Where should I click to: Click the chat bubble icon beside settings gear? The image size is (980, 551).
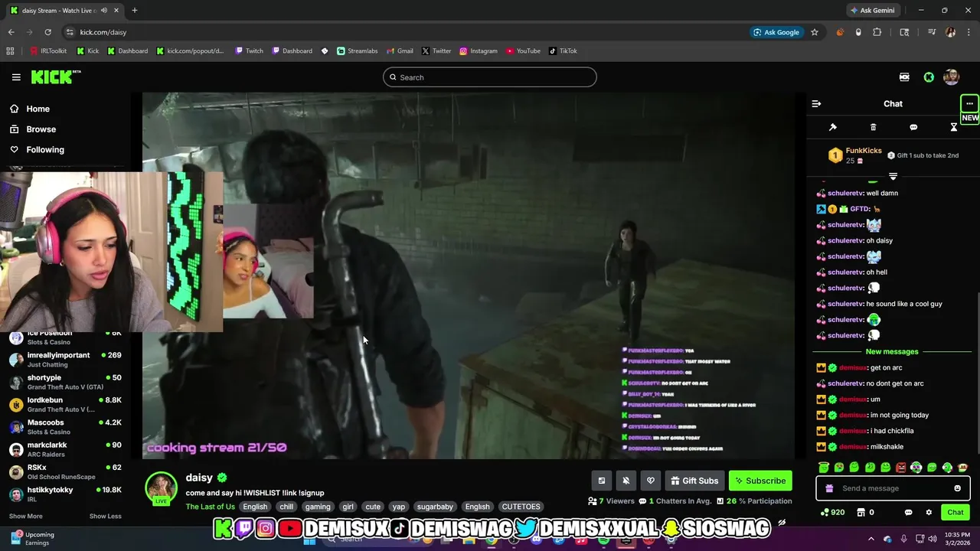(909, 512)
